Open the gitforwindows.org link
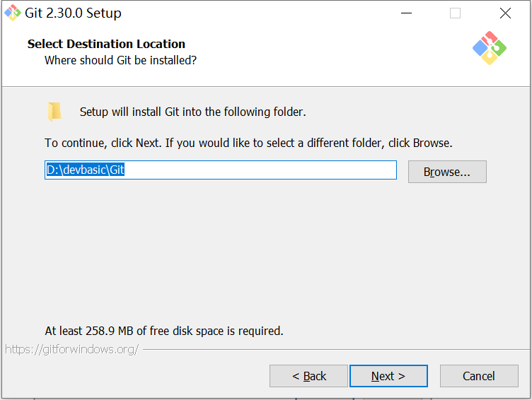 click(72, 349)
